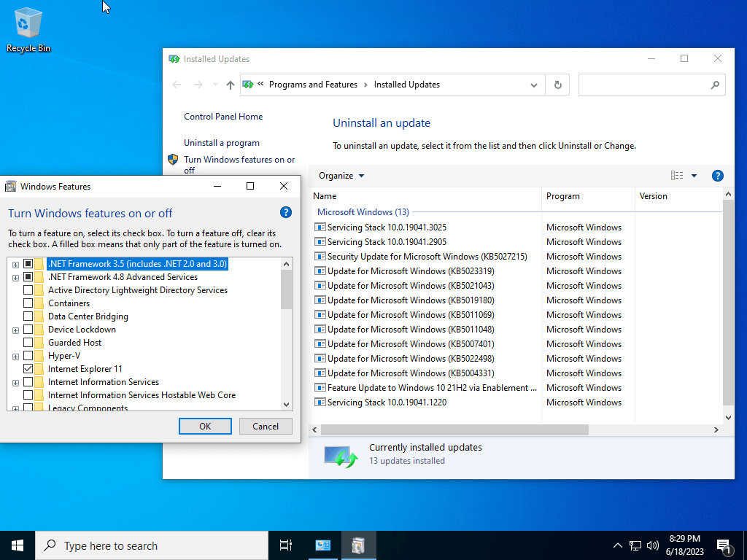Sort the list by the Program column
The image size is (747, 560).
(x=588, y=196)
